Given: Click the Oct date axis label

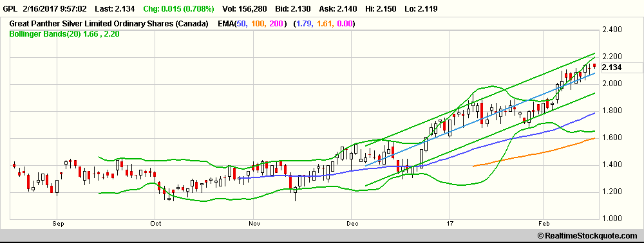Looking at the screenshot, I should [x=156, y=224].
